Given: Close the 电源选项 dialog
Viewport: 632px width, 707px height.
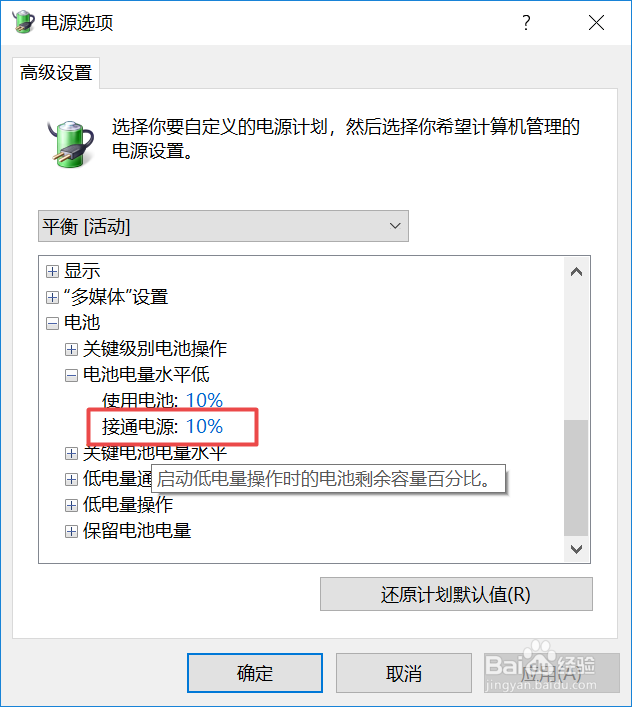Looking at the screenshot, I should pyautogui.click(x=596, y=22).
